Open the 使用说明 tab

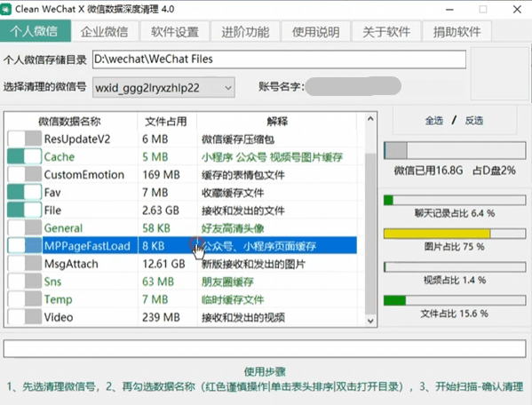[316, 32]
